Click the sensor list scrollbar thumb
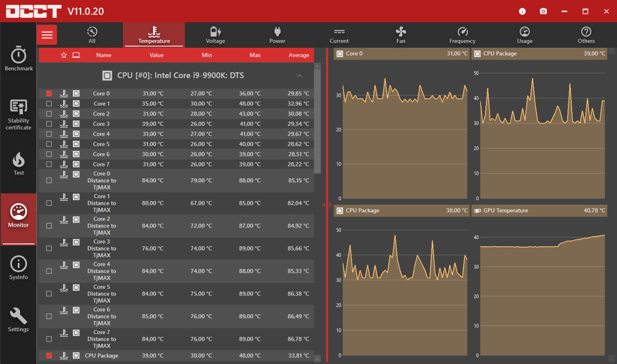This screenshot has width=617, height=364. click(317, 121)
